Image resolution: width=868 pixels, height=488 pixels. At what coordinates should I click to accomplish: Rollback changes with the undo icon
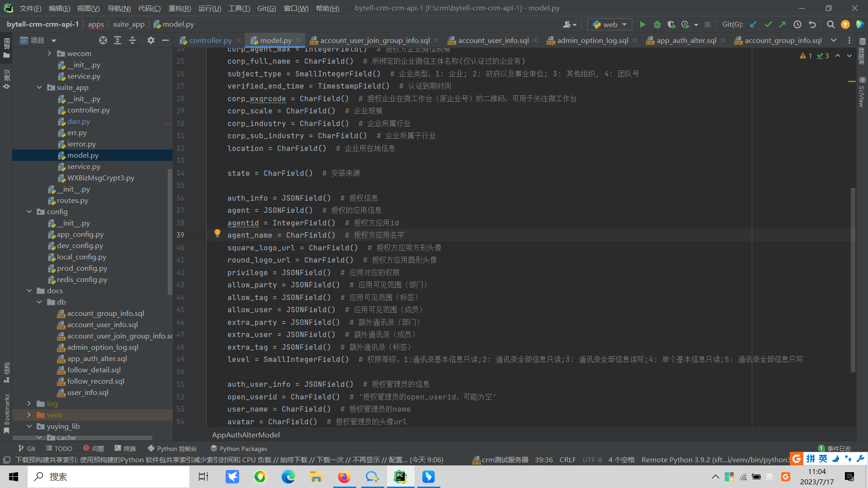[812, 24]
